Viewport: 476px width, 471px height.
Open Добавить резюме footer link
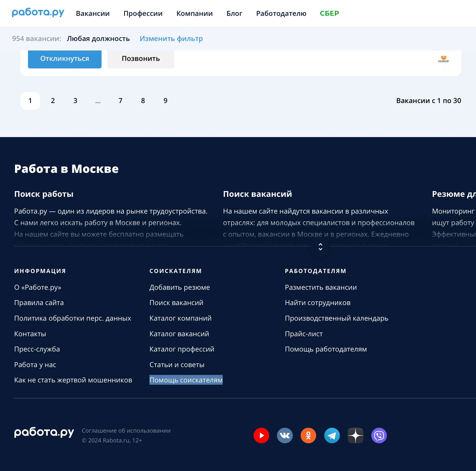180,287
